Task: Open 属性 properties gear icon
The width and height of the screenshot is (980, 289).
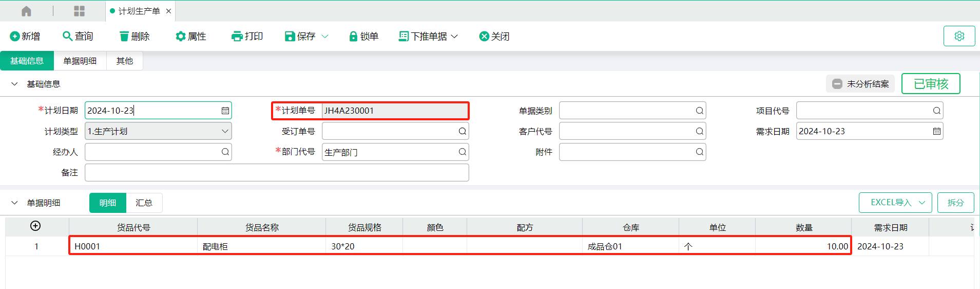Action: tap(180, 37)
